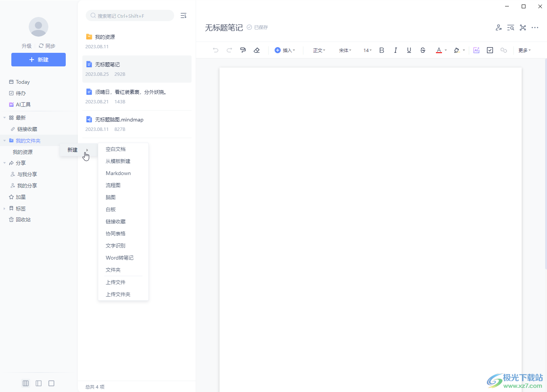Click the user avatar icon
This screenshot has width=547, height=392.
[39, 27]
